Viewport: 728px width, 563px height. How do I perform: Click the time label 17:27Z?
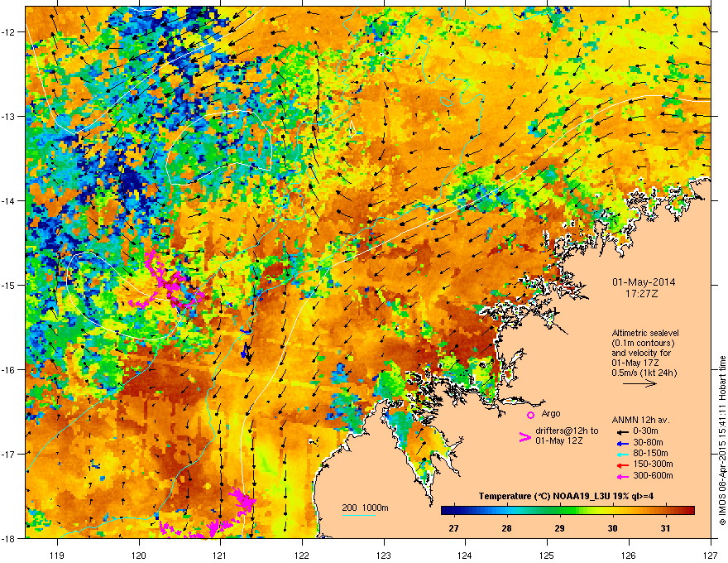[642, 294]
